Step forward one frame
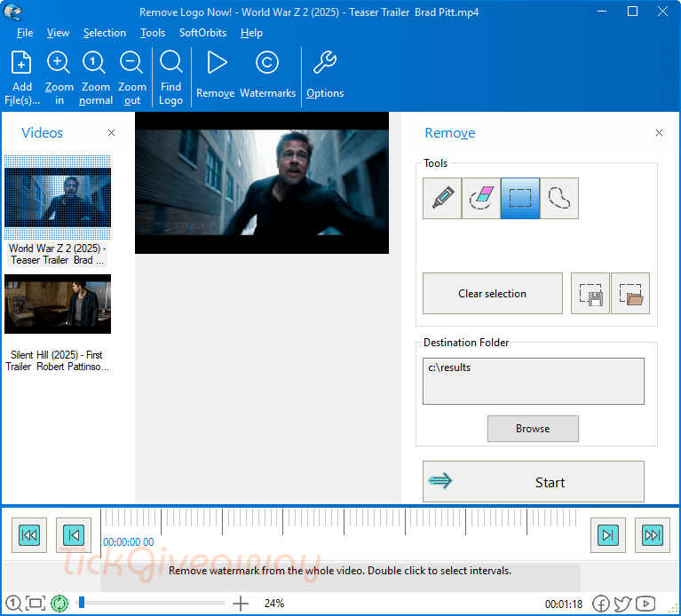Screen dimensions: 681x616 coord(608,535)
